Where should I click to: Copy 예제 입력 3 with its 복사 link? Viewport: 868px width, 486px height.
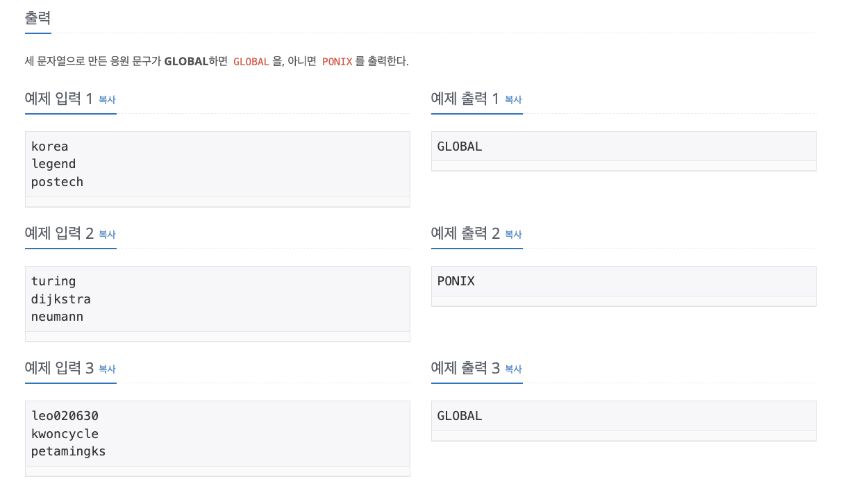point(107,369)
